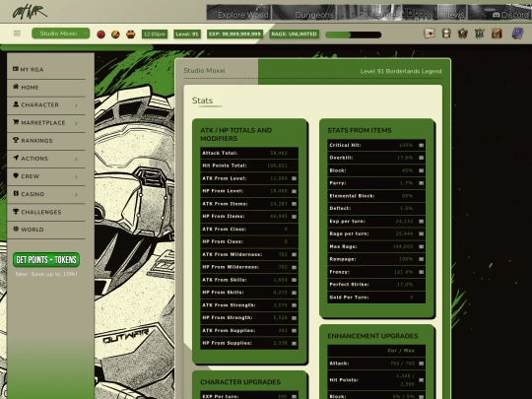Click the helmet icon in top right toolbar
The width and height of the screenshot is (532, 399).
pyautogui.click(x=446, y=33)
